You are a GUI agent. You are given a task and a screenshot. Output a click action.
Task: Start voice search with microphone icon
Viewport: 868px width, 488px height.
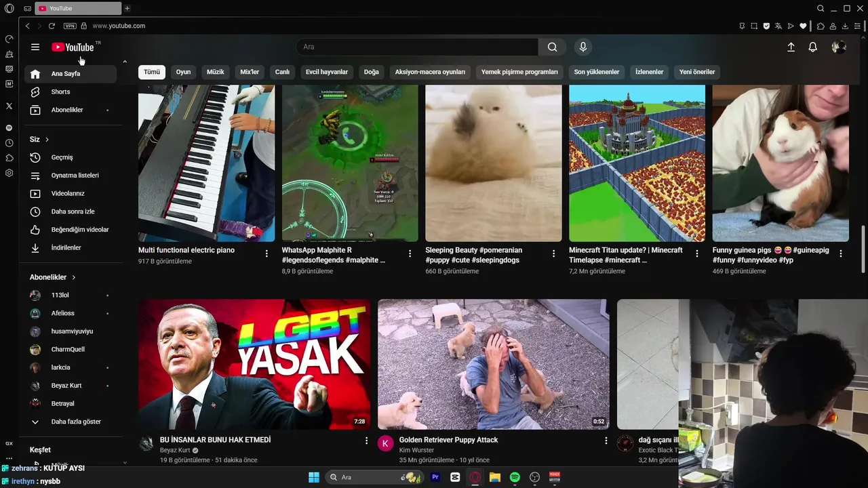[x=583, y=47]
